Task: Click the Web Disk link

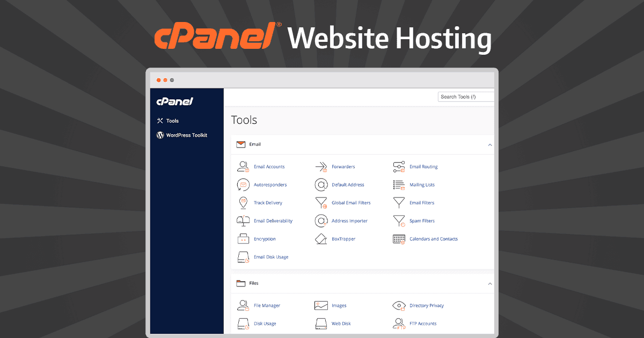Action: click(341, 324)
